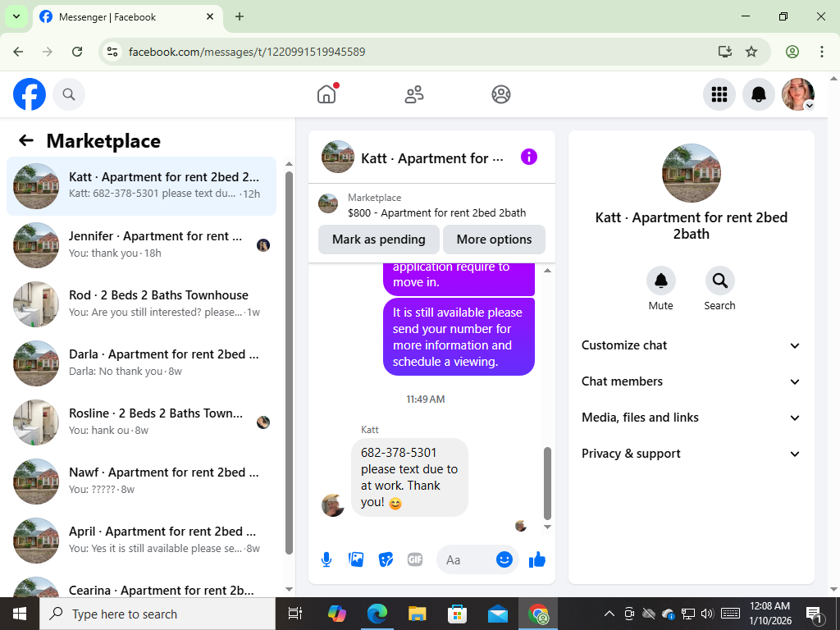This screenshot has width=840, height=630.
Task: Go to Home feed icon
Action: pyautogui.click(x=326, y=94)
